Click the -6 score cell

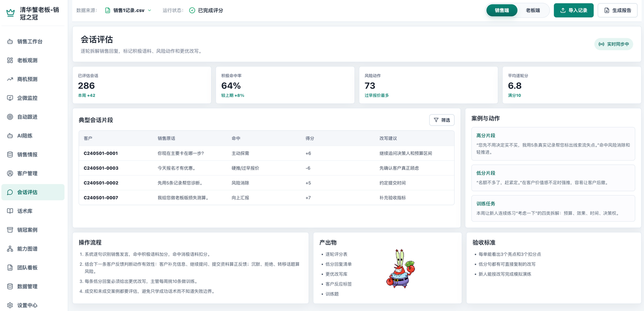308,168
